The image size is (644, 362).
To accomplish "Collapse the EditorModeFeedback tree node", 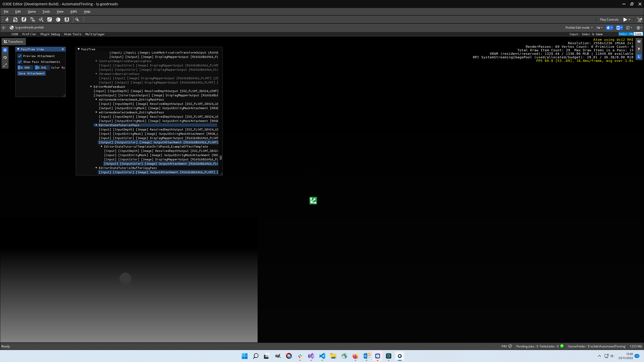I will pos(91,86).
